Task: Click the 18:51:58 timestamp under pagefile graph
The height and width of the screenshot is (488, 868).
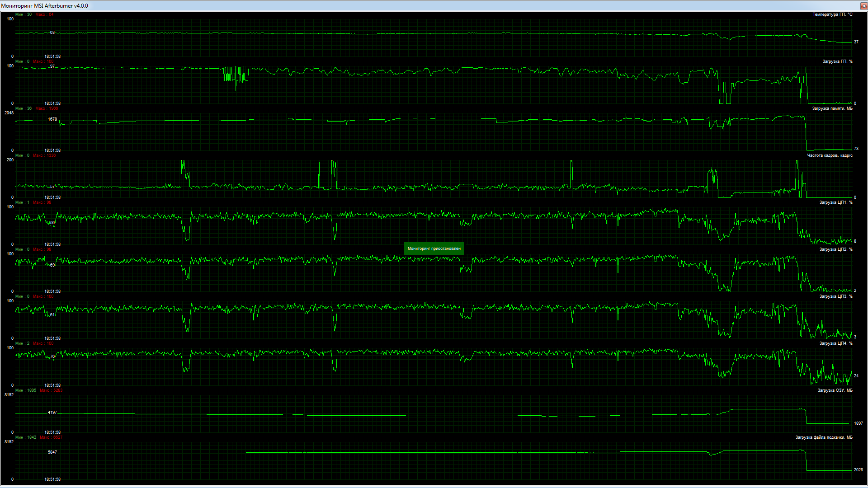Action: pyautogui.click(x=52, y=479)
